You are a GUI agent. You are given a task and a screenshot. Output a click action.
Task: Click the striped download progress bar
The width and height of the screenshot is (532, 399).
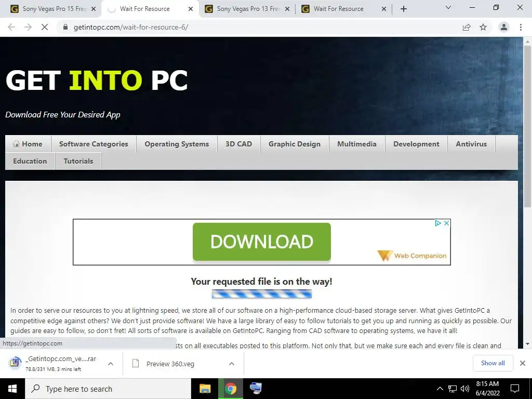click(x=262, y=294)
